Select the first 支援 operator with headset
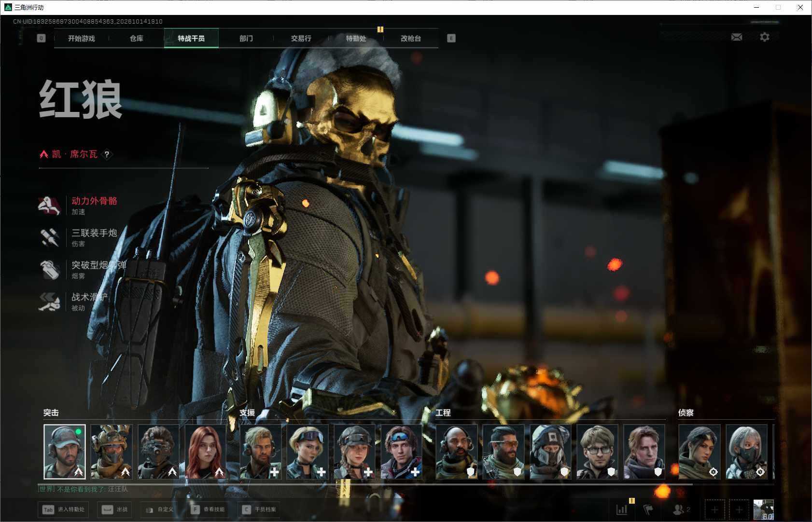Screen dimensions: 812x522 tap(261, 452)
